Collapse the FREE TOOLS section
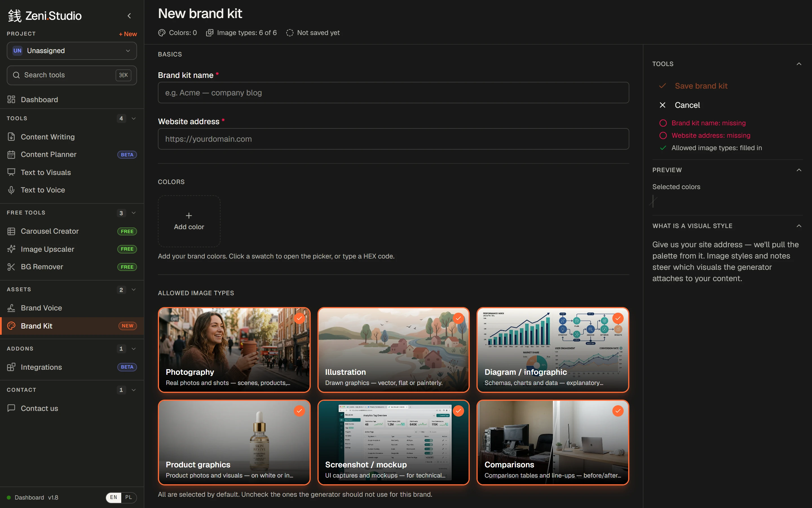 (134, 213)
